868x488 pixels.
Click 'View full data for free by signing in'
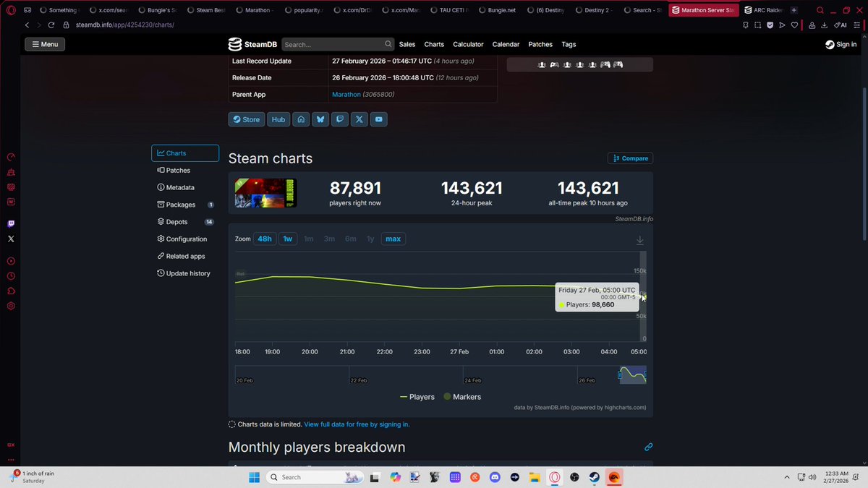click(357, 424)
